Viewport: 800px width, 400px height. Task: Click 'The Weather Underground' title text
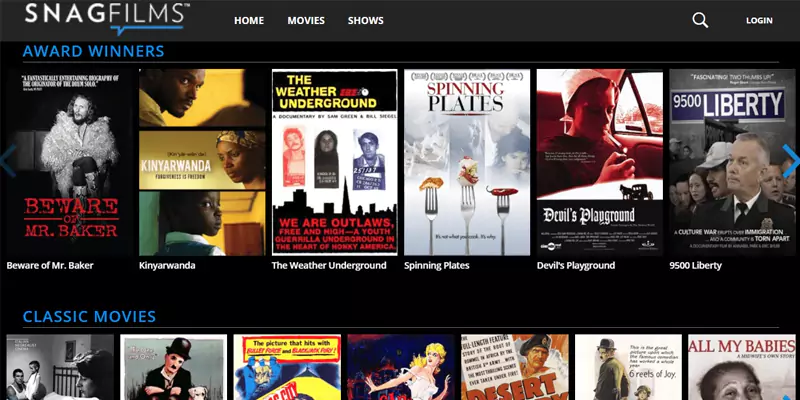[x=329, y=265]
